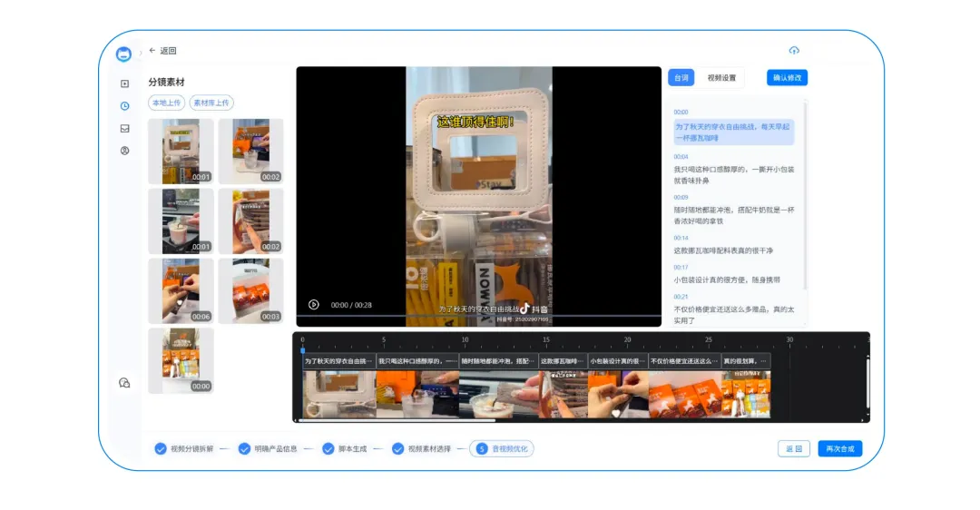Click the 本地上传 button
Viewport: 980px width, 510px height.
coord(166,103)
